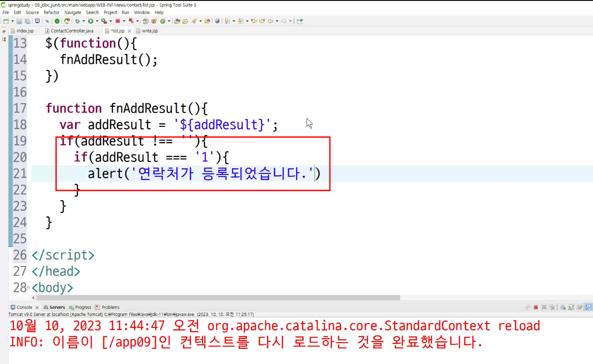Viewport: 593px width, 364px height.
Task: Collapse the body tag fold marker
Action: tap(29, 288)
